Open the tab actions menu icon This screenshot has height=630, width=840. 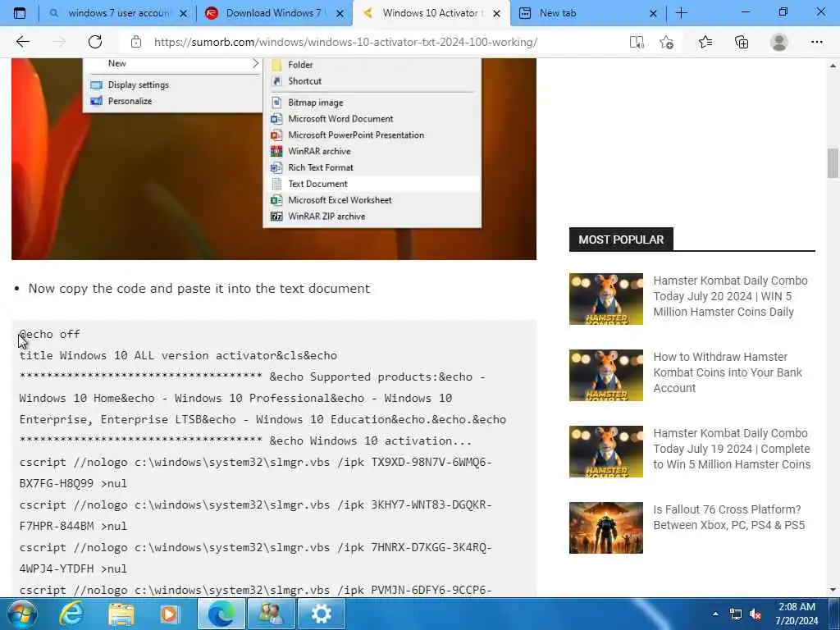20,13
